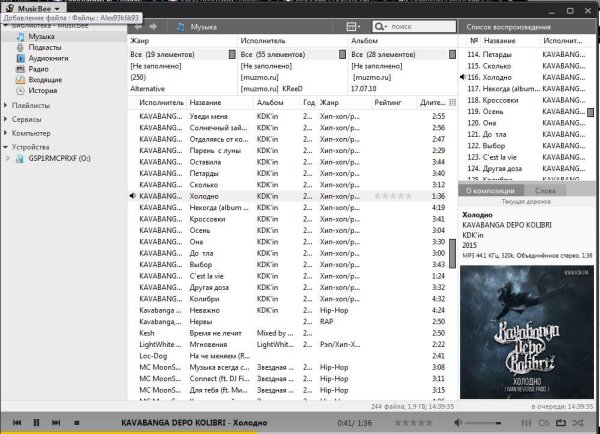Click the Подкасты microphone icon
This screenshot has height=434, width=600.
[x=20, y=47]
